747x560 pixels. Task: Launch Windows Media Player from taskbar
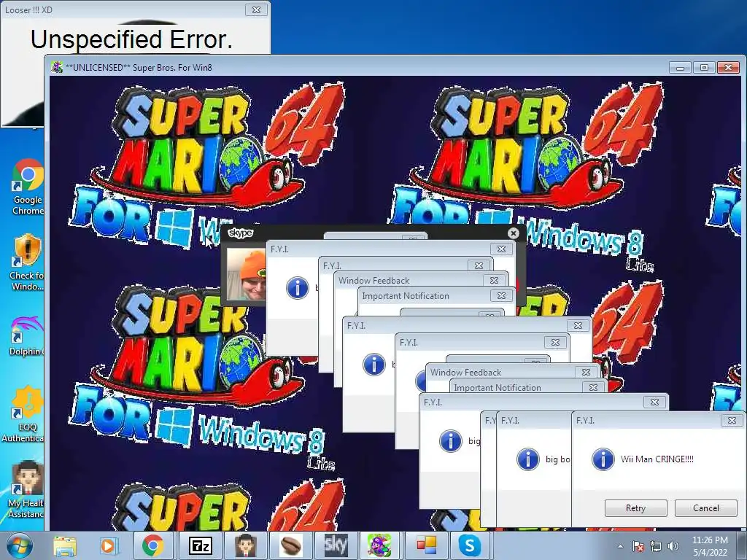108,545
